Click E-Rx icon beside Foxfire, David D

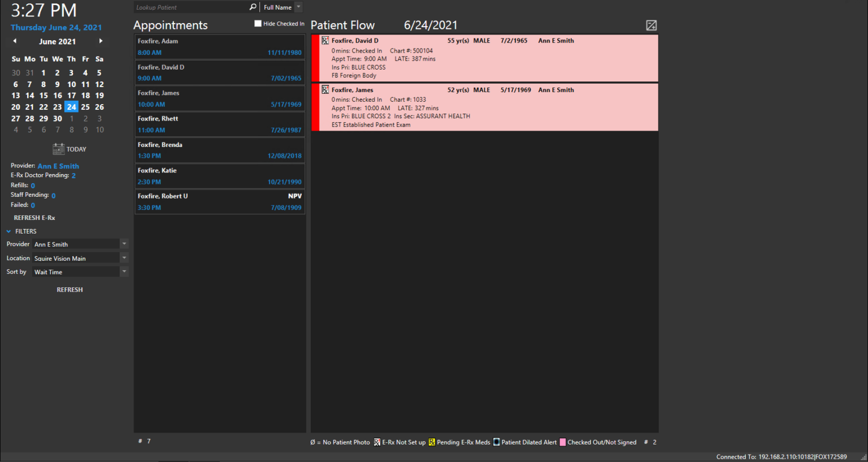tap(325, 41)
